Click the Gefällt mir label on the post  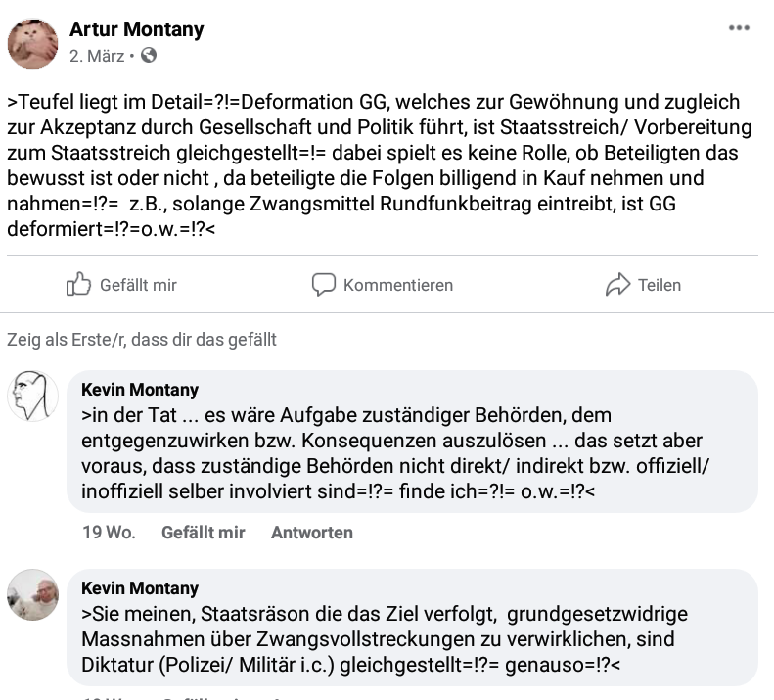[x=138, y=285]
